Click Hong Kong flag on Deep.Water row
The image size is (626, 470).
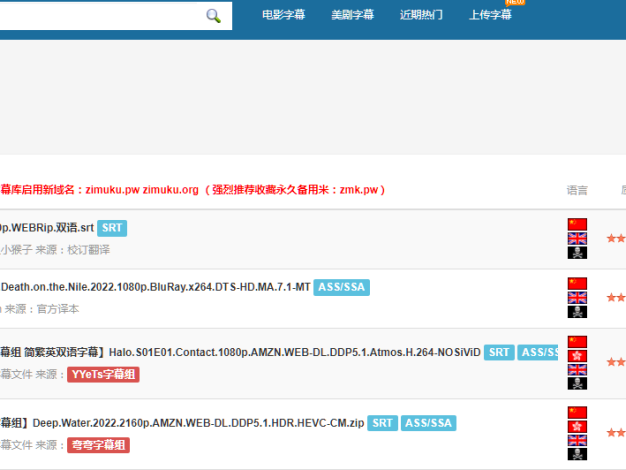577,426
